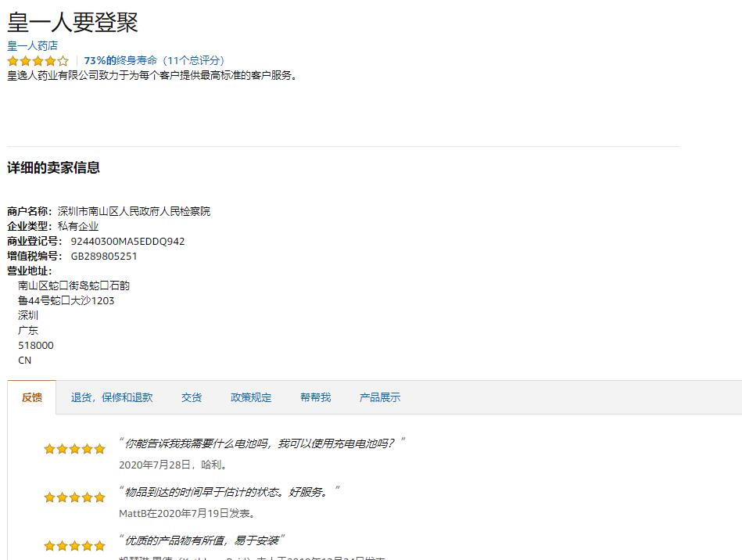The height and width of the screenshot is (560, 742).
Task: Open the 交货 tab
Action: coord(192,397)
